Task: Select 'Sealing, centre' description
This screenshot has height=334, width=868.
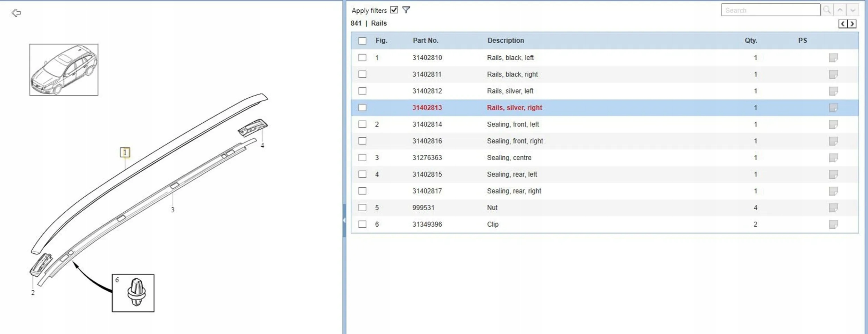Action: 509,158
